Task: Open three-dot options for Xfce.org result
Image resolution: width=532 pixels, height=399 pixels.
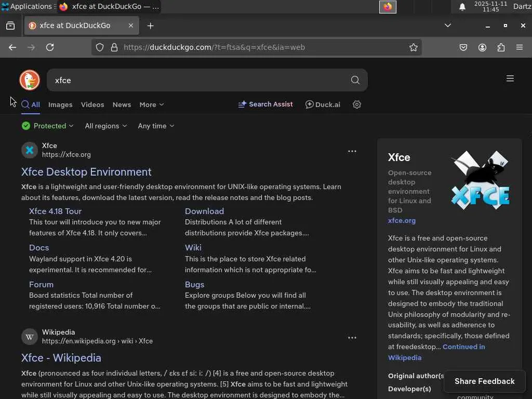Action: click(x=352, y=151)
